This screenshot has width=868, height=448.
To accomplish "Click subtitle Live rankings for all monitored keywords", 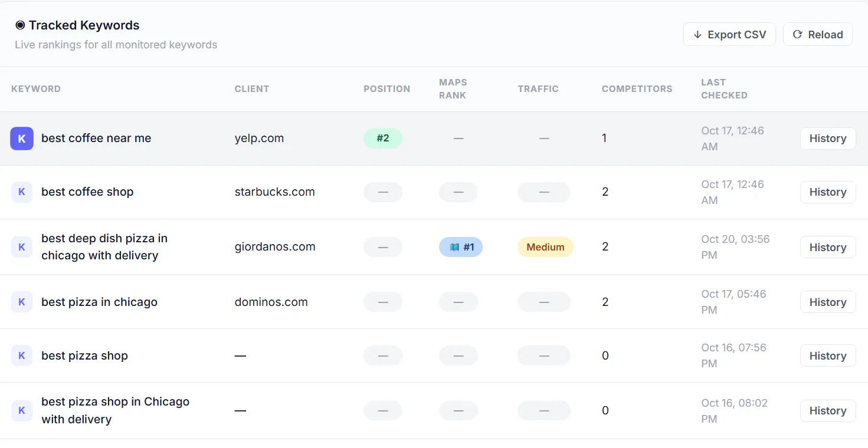I will pos(116,45).
